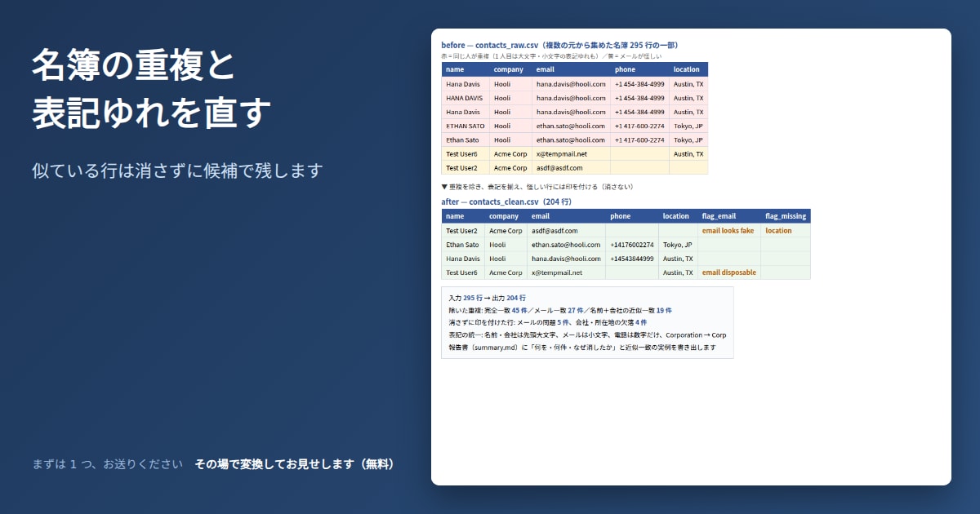Click the headline '名簿の重複と 表記ゆれを直す'
Image resolution: width=980 pixels, height=514 pixels.
click(151, 90)
